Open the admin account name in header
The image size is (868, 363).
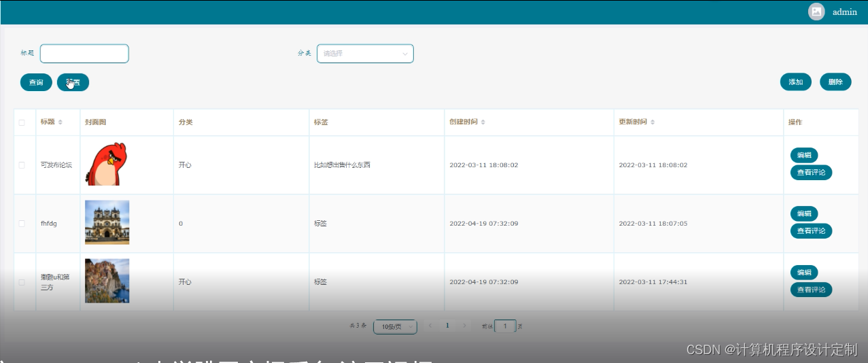[x=845, y=12]
